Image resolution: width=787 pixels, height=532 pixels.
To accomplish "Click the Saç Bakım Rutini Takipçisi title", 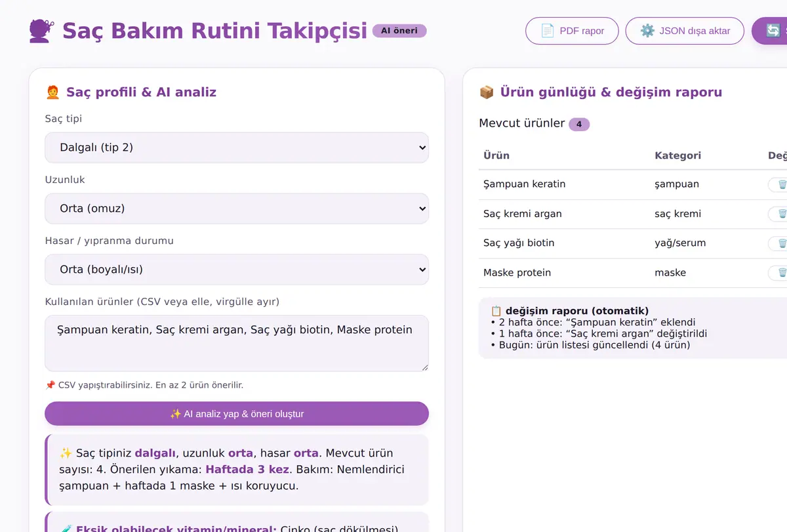I will [214, 31].
